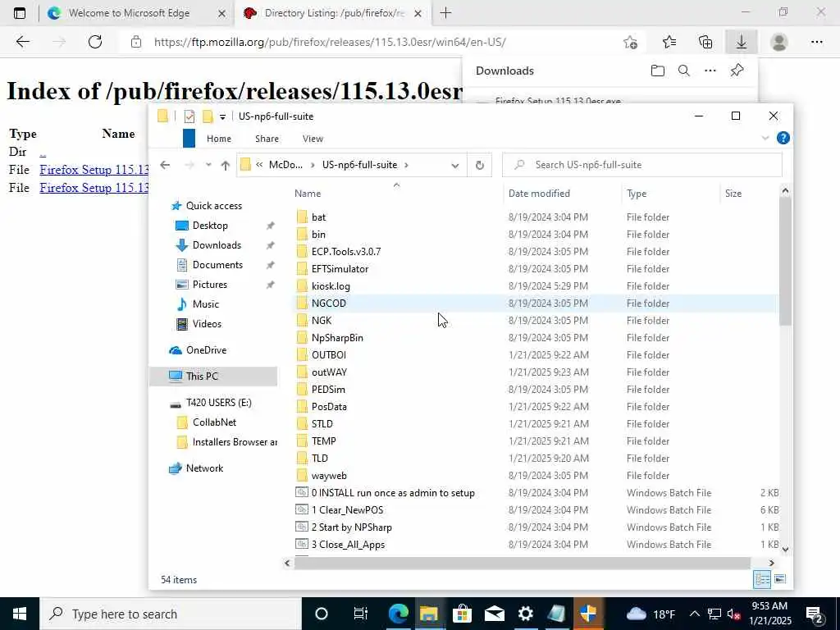Viewport: 840px width, 630px height.
Task: Select T420 USERS (E:) drive
Action: click(218, 403)
